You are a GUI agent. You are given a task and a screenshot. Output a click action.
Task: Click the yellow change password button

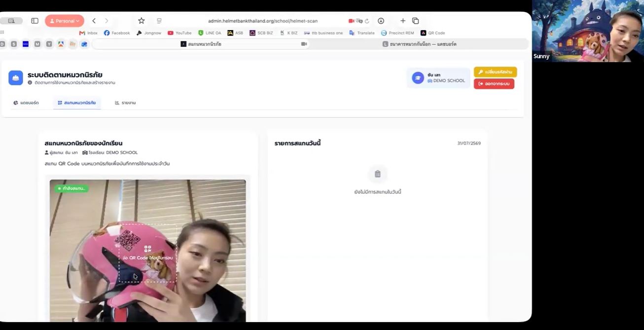495,72
